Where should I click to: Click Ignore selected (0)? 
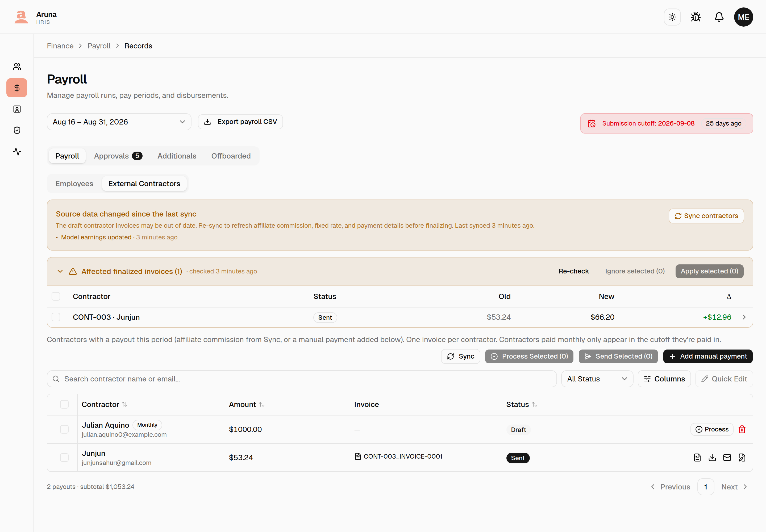pos(635,271)
